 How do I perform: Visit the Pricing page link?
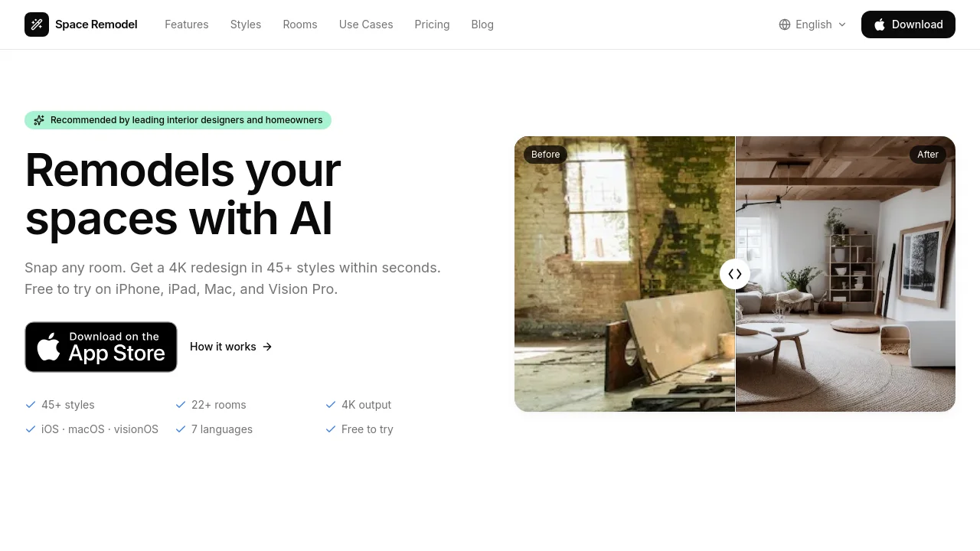click(432, 24)
